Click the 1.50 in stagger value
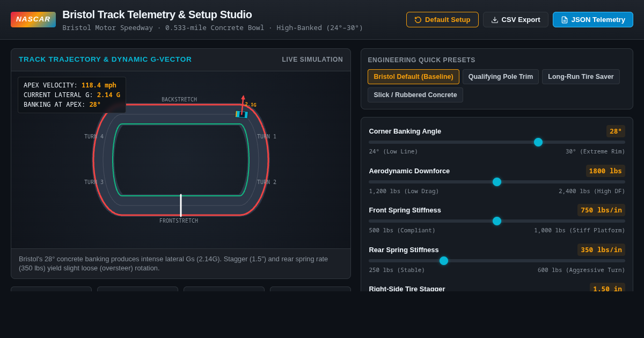The height and width of the screenshot is (338, 644). point(608,289)
